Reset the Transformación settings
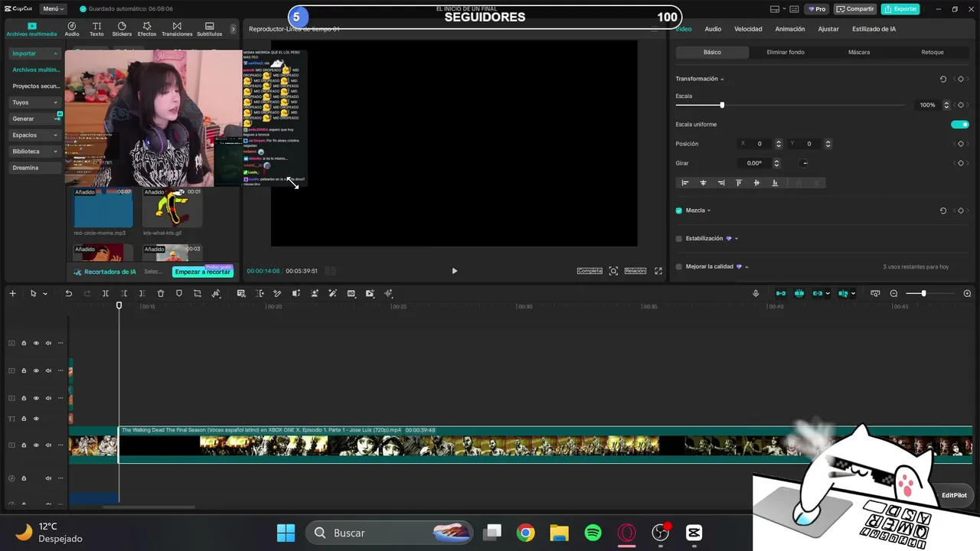Image resolution: width=980 pixels, height=551 pixels. (x=942, y=79)
